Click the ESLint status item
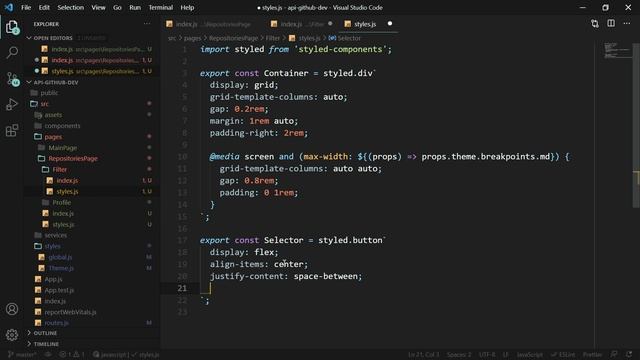 (x=563, y=355)
